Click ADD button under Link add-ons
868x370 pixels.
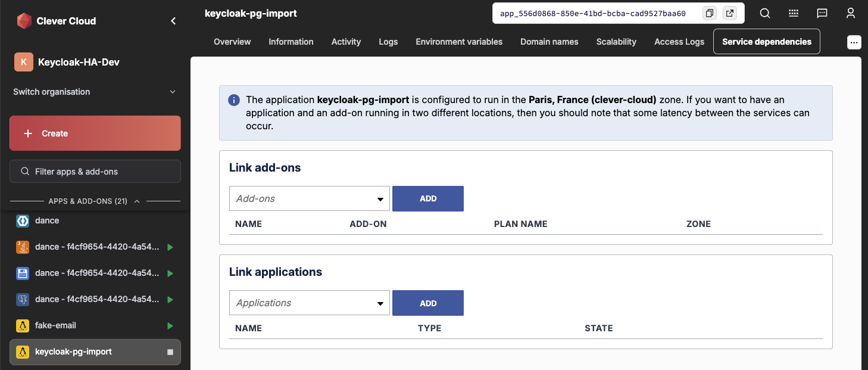[428, 198]
